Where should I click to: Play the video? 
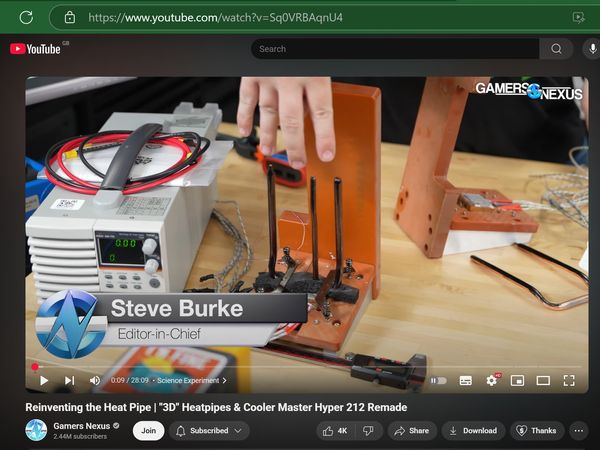[x=44, y=380]
